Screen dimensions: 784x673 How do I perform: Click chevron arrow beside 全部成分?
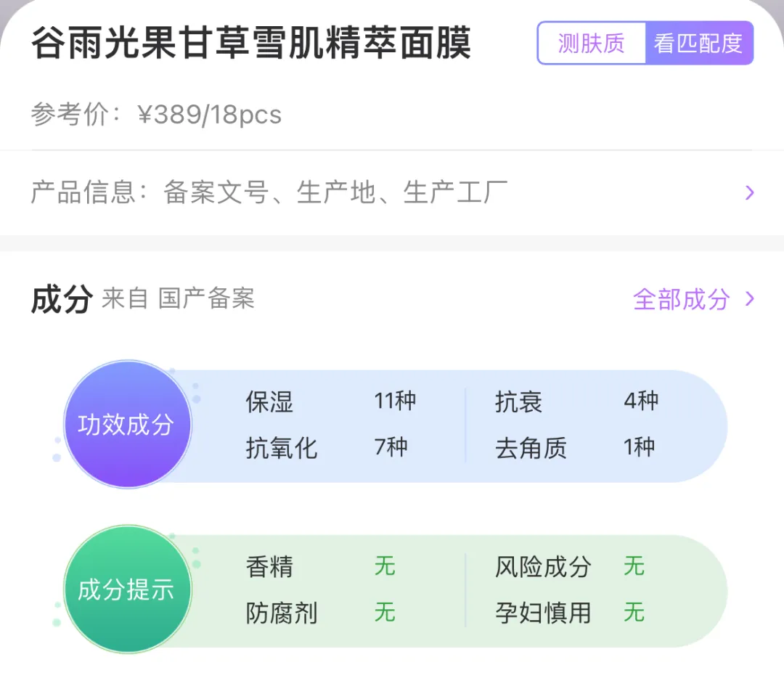click(x=751, y=299)
